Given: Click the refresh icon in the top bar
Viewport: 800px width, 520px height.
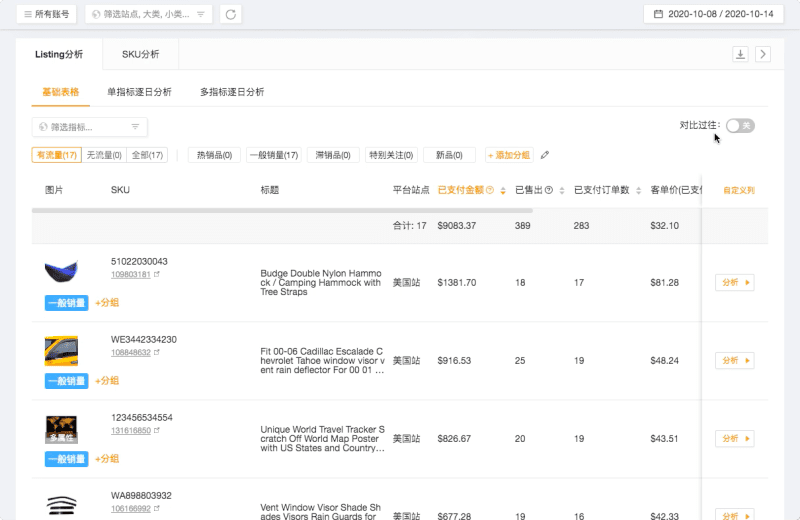Looking at the screenshot, I should [231, 15].
